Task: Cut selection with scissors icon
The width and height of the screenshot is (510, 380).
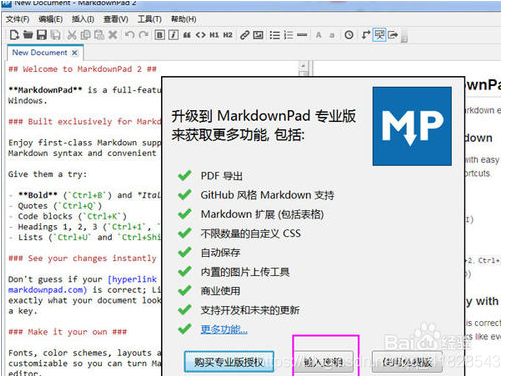Action: pyautogui.click(x=72, y=35)
